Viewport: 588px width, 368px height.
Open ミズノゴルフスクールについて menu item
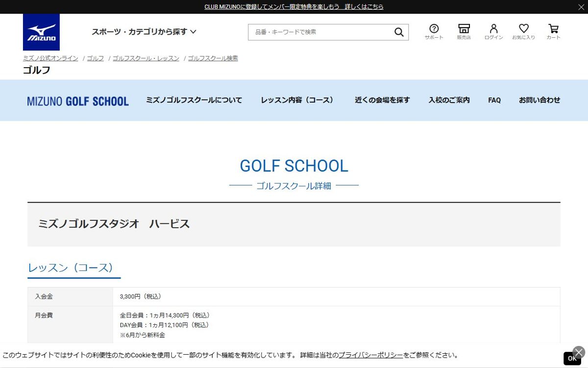click(x=194, y=100)
